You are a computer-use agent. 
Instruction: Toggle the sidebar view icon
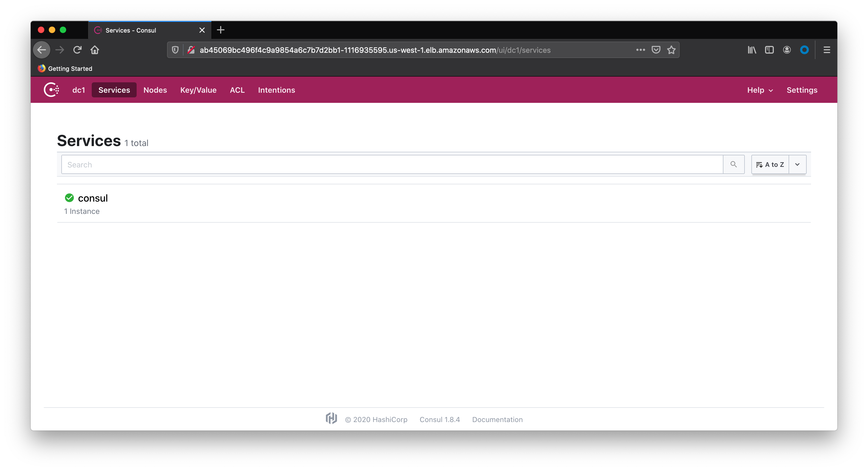click(769, 50)
